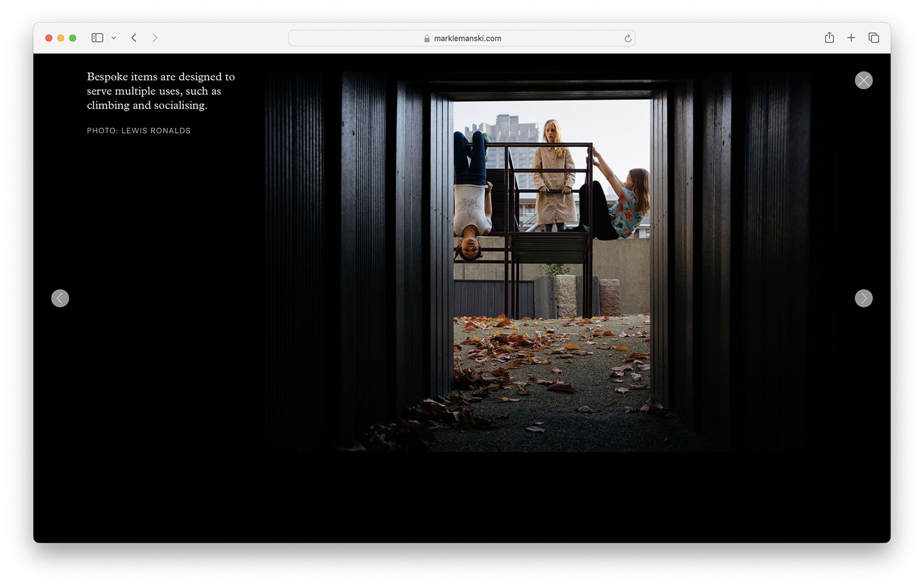Open the Share menu in Safari toolbar
Image resolution: width=924 pixels, height=587 pixels.
(829, 38)
